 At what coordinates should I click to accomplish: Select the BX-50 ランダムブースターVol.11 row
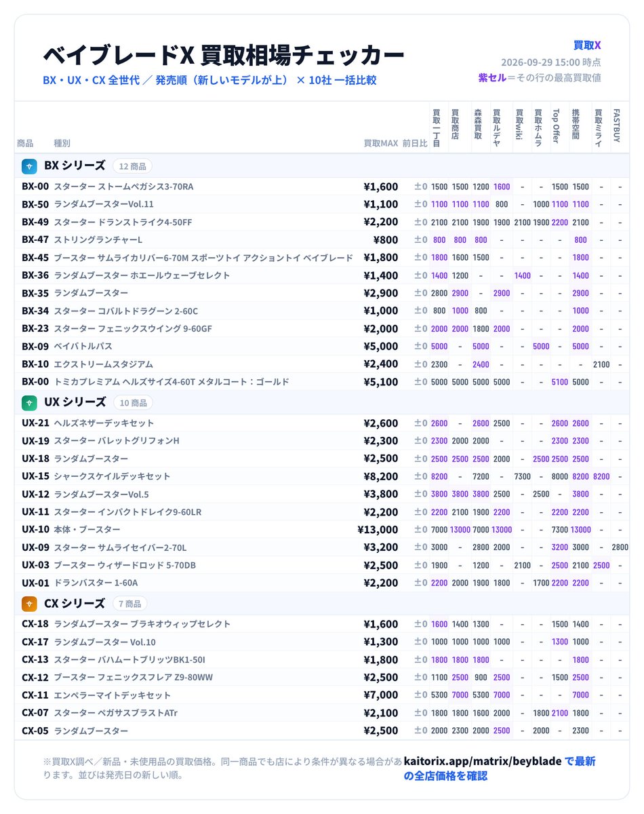(322, 204)
